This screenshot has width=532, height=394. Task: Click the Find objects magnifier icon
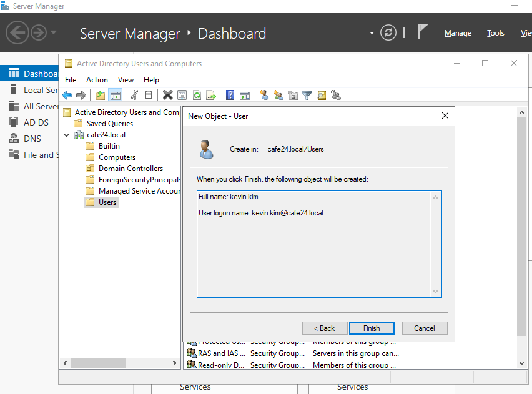(x=322, y=96)
